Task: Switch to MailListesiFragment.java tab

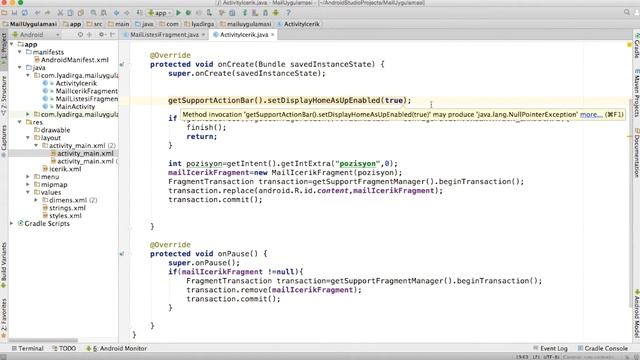Action: click(164, 35)
